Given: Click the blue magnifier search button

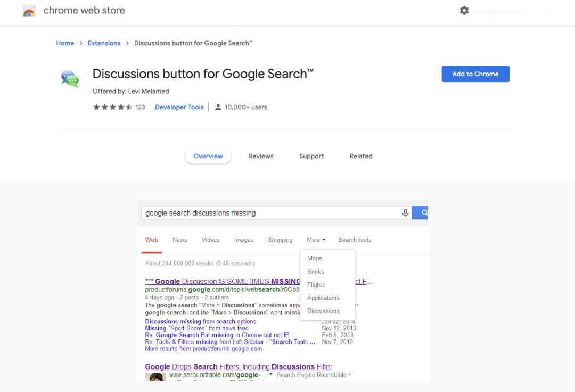Looking at the screenshot, I should 420,213.
